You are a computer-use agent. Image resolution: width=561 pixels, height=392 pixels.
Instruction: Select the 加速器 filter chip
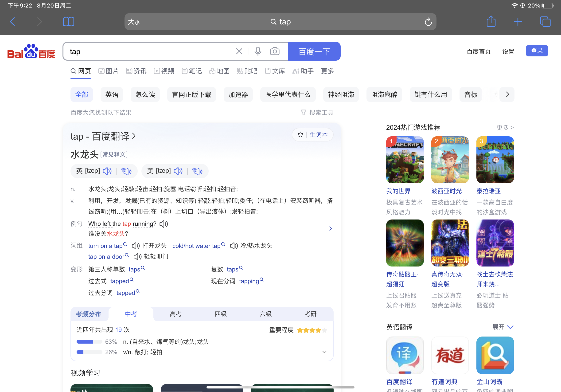point(238,94)
